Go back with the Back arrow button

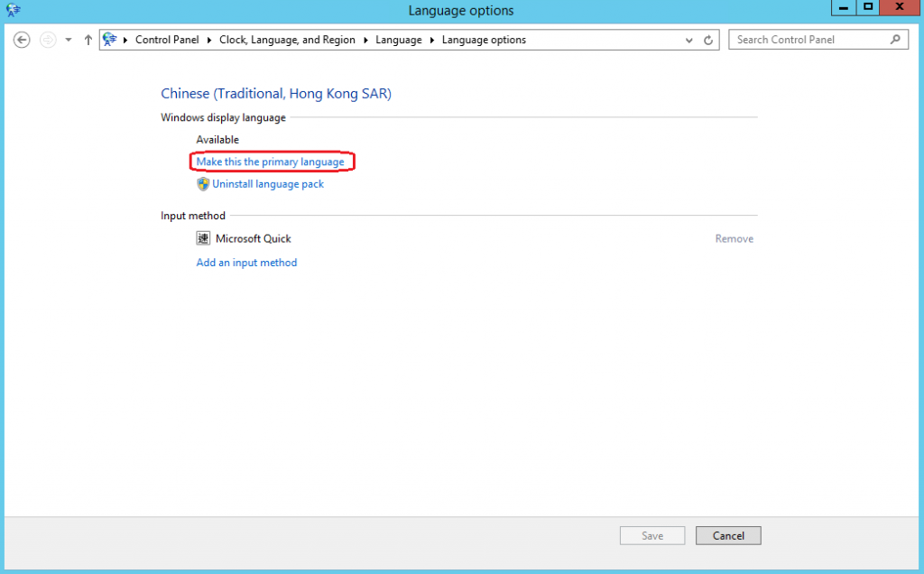click(x=22, y=40)
